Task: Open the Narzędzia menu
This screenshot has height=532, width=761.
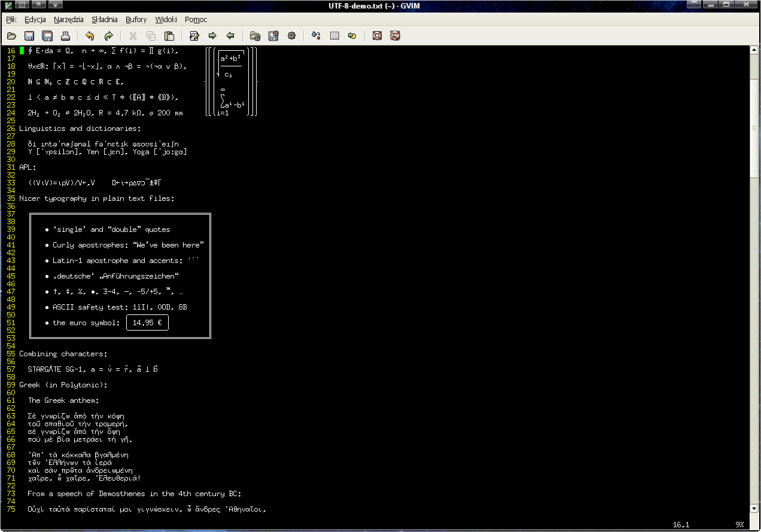Action: [69, 19]
